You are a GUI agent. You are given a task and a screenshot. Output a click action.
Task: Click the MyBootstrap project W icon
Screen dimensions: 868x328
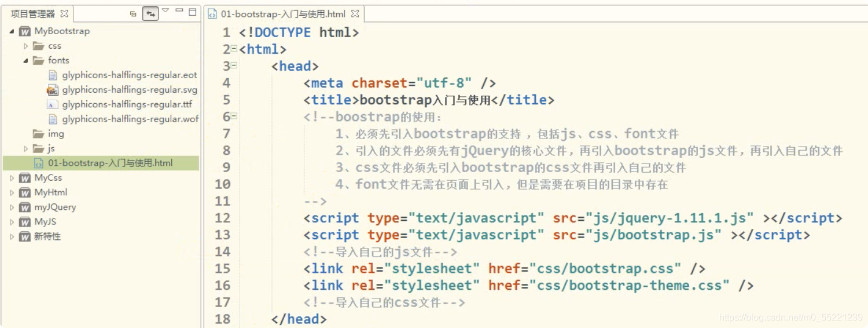[x=25, y=31]
